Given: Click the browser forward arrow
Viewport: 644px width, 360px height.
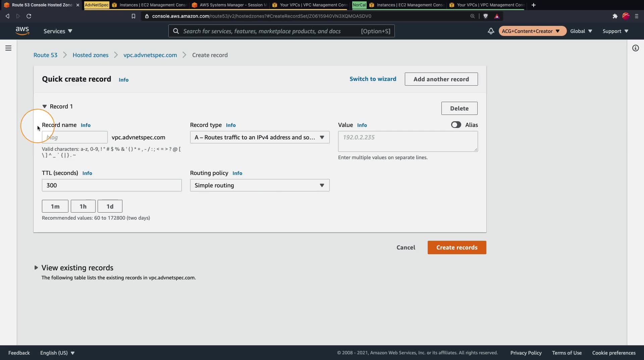Looking at the screenshot, I should 18,16.
